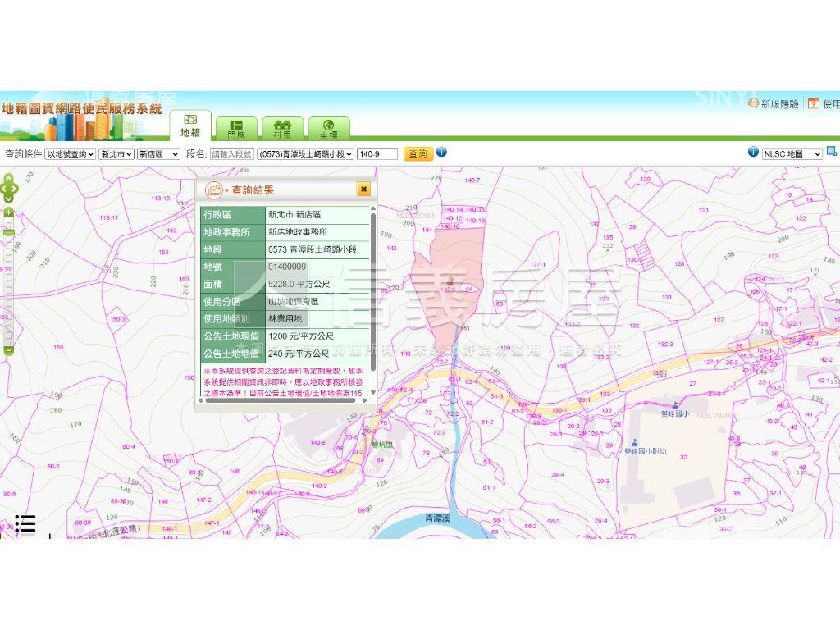Image resolution: width=840 pixels, height=630 pixels.
Task: Click the 雙峰國小附幼 kindergarten icon on map
Action: (x=635, y=442)
